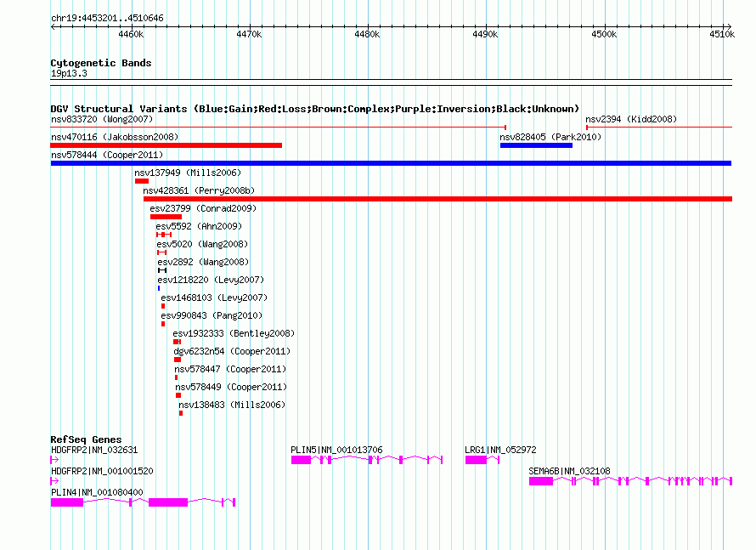The height and width of the screenshot is (550, 756).
Task: Click the DGV Structural Variants track title
Action: [x=315, y=109]
